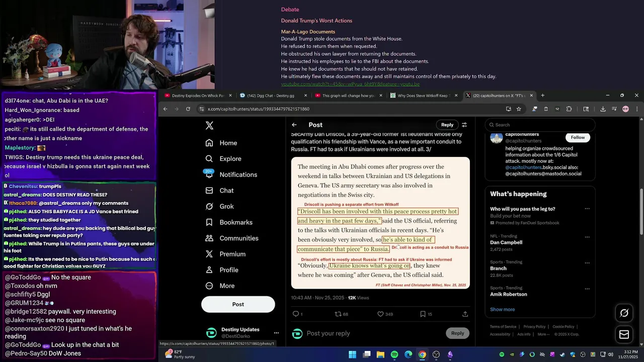The image size is (644, 362).
Task: Click the repost icon with 68
Action: [338, 314]
